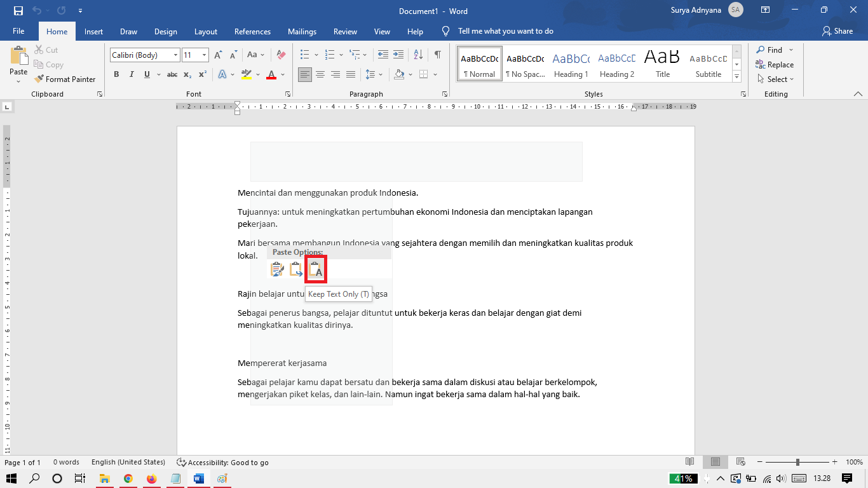This screenshot has width=868, height=488.
Task: Clear all formatting from selection
Action: pyautogui.click(x=281, y=55)
